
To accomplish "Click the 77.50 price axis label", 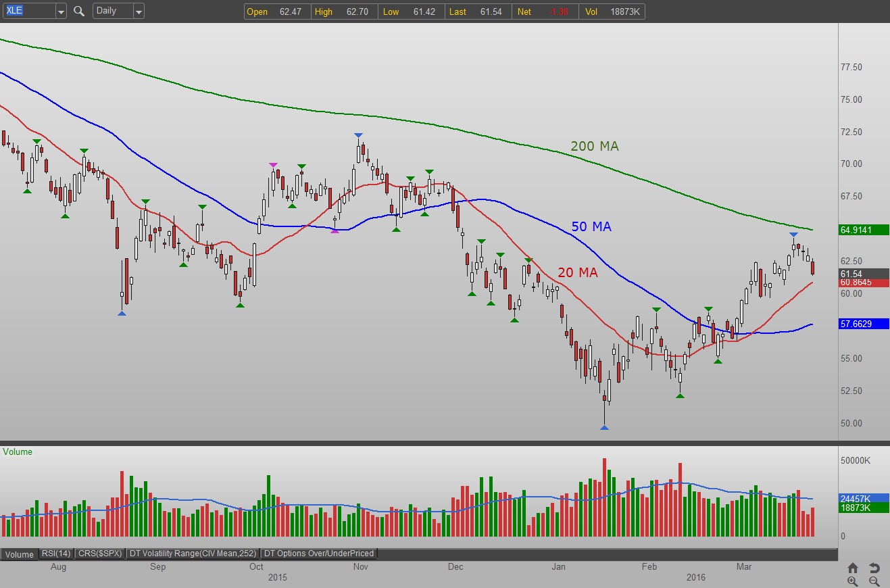I will tap(851, 68).
